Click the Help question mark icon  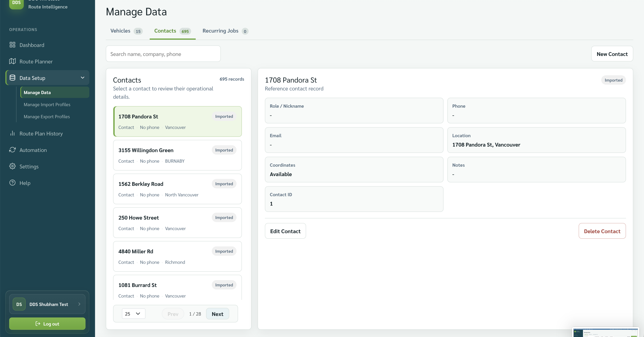point(12,183)
